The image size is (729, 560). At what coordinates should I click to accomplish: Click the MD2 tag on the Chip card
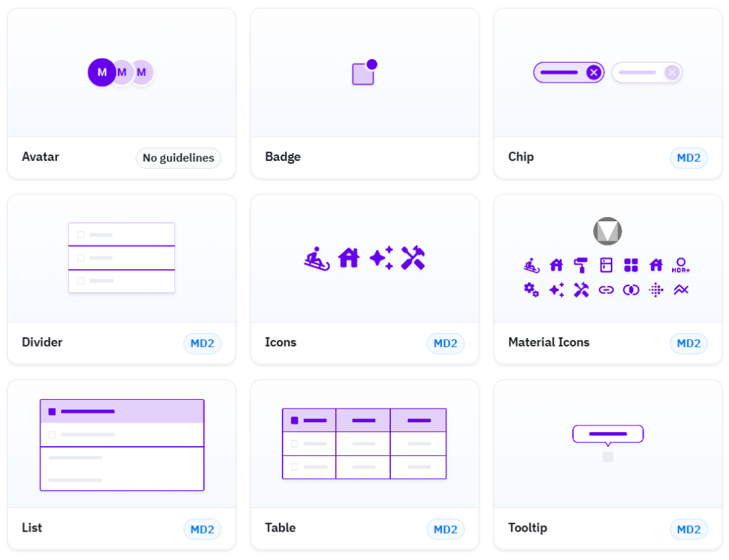(x=688, y=158)
